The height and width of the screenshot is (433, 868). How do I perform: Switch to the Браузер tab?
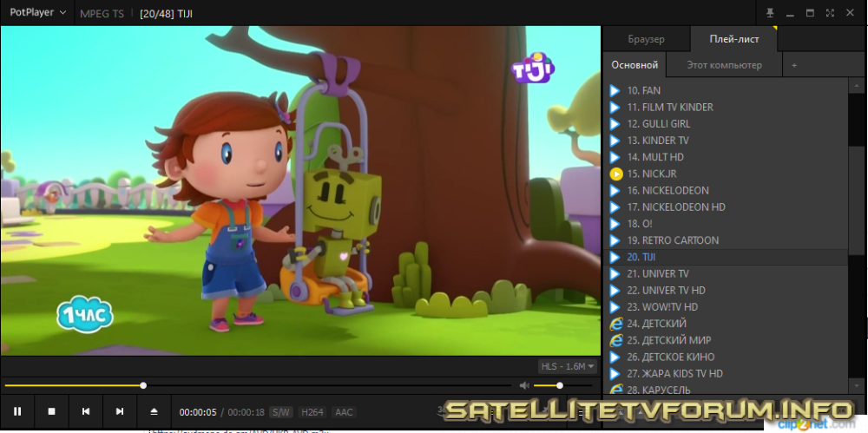(x=646, y=39)
